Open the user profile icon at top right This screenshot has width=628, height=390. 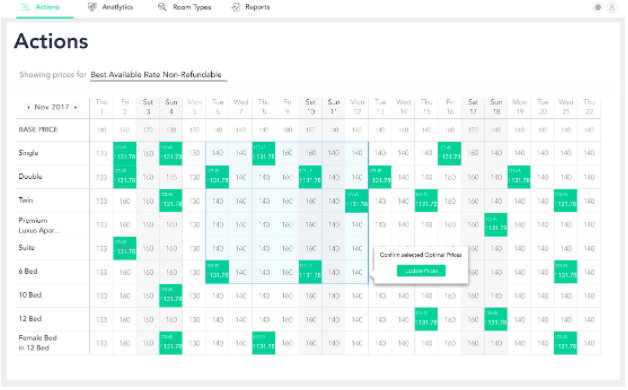click(x=612, y=7)
